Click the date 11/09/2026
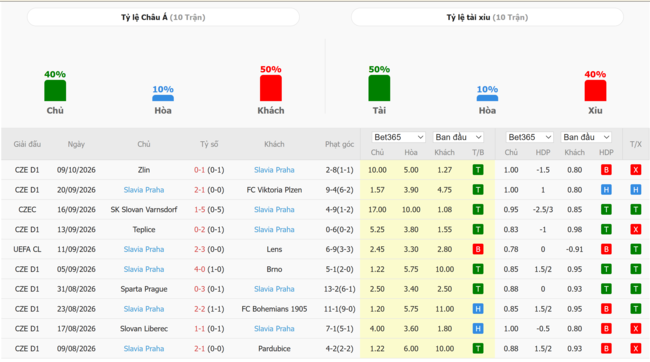The width and height of the screenshot is (650, 362). click(76, 249)
